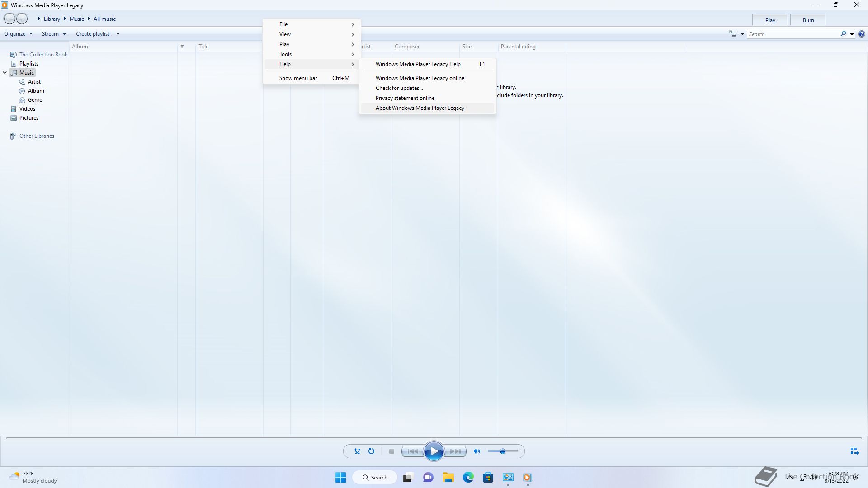Click the search magnifier icon
The image size is (868, 488).
[843, 34]
